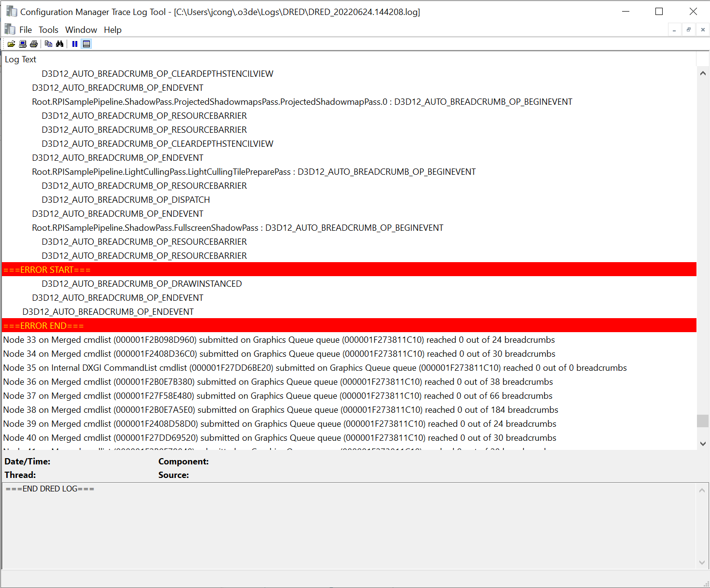Open the File menu
Viewport: 710px width, 588px height.
click(26, 30)
